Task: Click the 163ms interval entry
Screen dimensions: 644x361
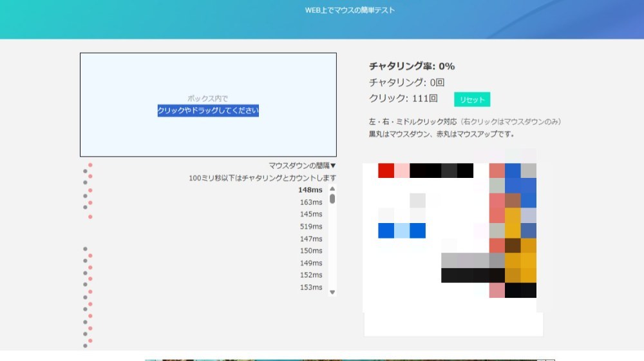Action: (311, 202)
